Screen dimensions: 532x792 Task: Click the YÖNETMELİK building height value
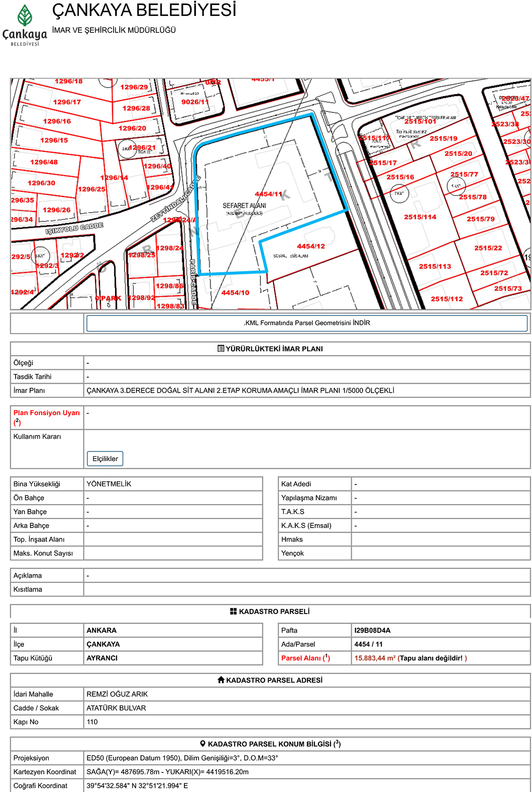tap(109, 484)
